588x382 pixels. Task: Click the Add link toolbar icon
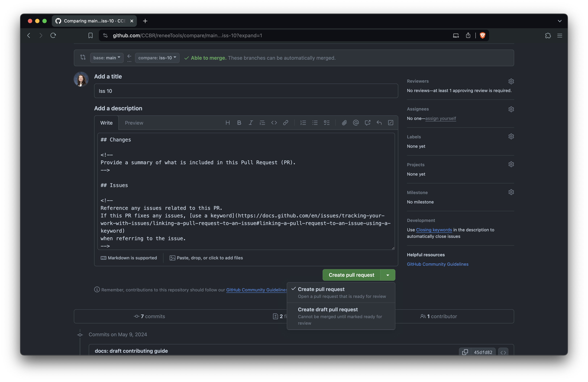[285, 123]
